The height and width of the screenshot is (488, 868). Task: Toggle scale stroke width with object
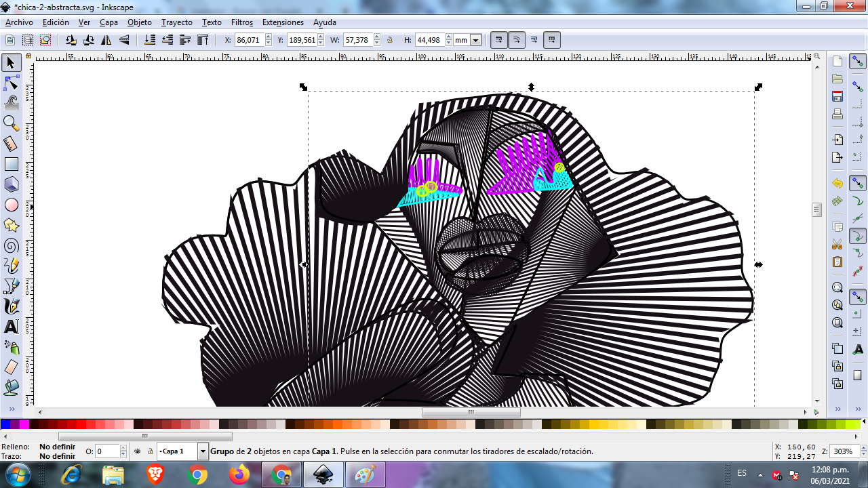click(498, 40)
